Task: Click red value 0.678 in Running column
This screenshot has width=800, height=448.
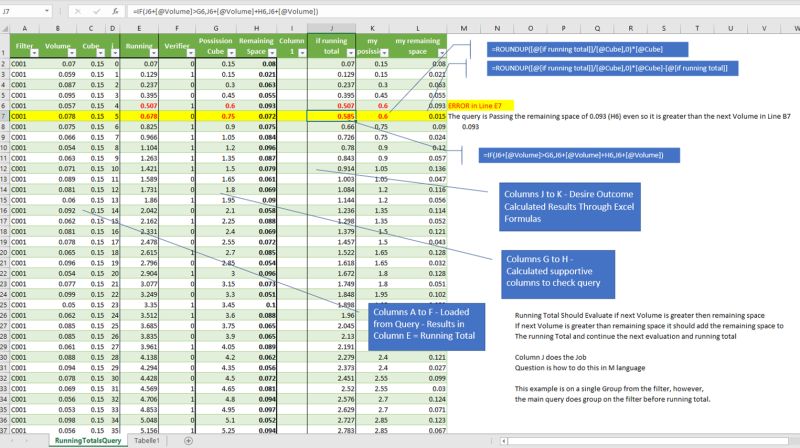Action: pyautogui.click(x=139, y=116)
